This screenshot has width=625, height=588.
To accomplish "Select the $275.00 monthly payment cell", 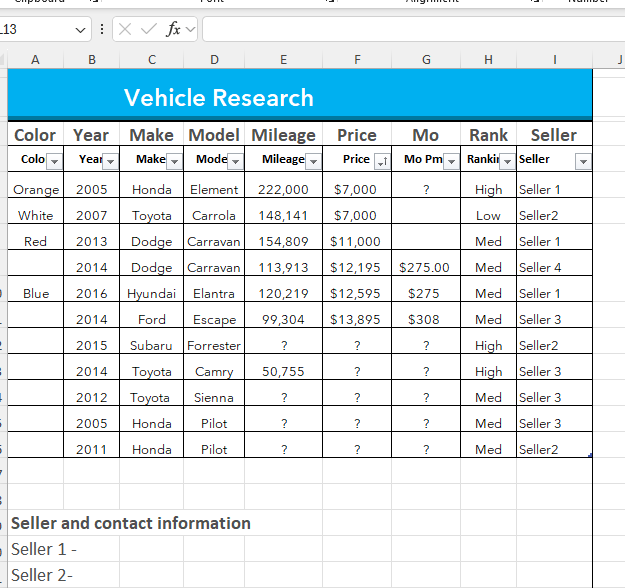I will [x=426, y=263].
